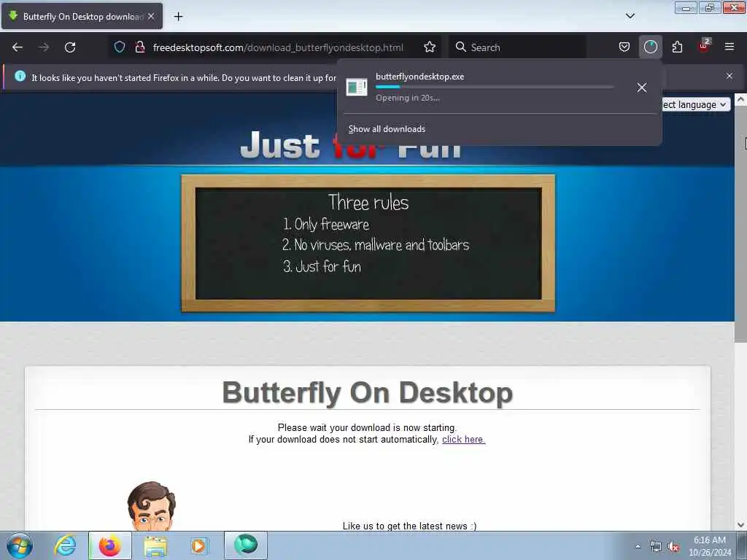Show hidden system tray icons

(638, 546)
